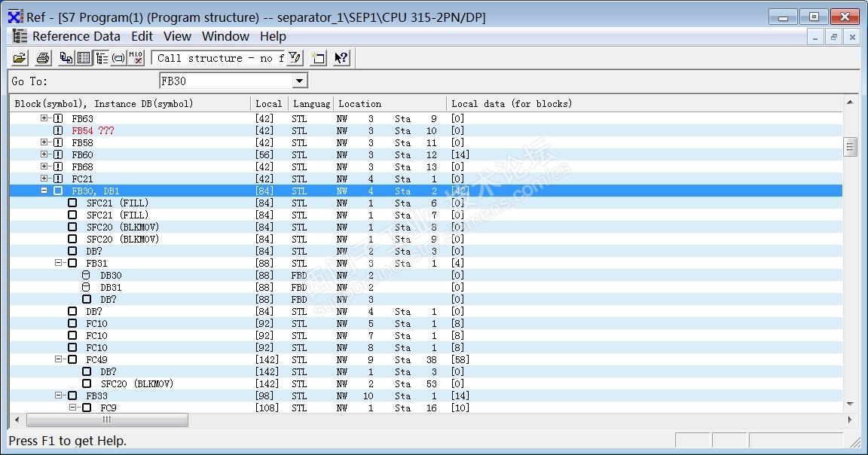This screenshot has width=868, height=455.
Task: Click the Print toolbar icon
Action: point(43,57)
